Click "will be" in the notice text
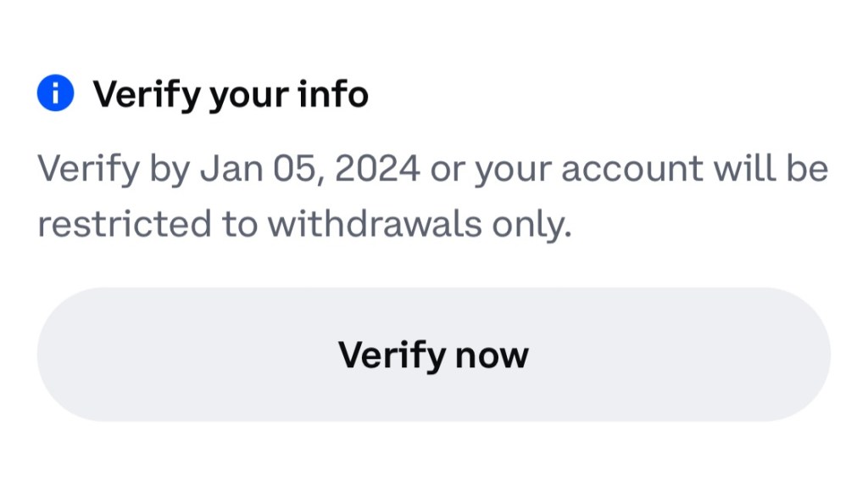 pyautogui.click(x=770, y=170)
